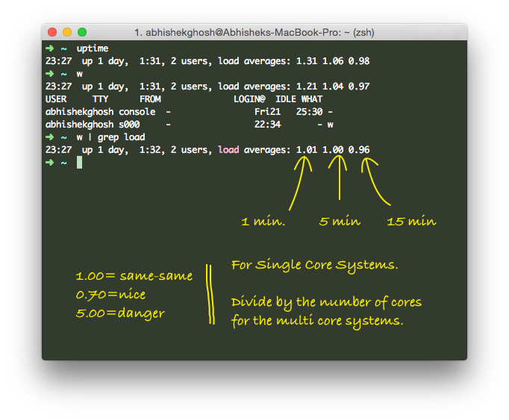509x420 pixels.
Task: Click load average value 1.21
Action: point(307,87)
